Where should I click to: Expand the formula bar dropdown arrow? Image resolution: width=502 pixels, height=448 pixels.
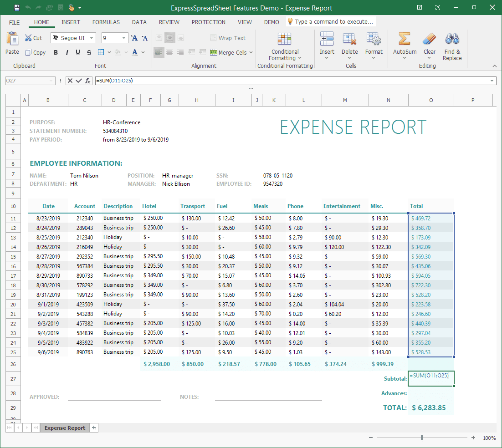click(x=492, y=81)
